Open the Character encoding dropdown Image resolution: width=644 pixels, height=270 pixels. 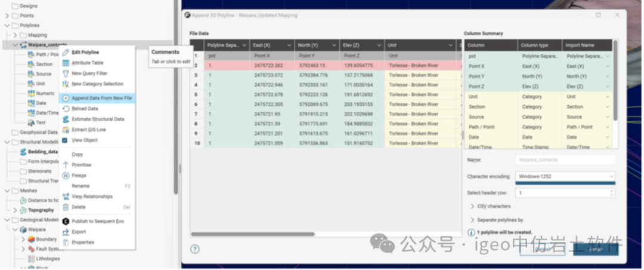(565, 177)
